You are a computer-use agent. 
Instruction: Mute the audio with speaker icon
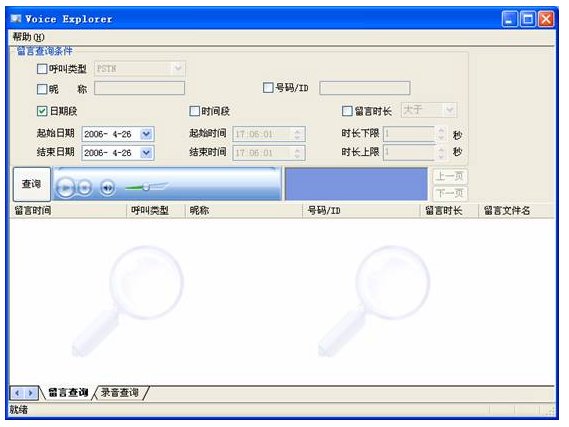pyautogui.click(x=107, y=188)
